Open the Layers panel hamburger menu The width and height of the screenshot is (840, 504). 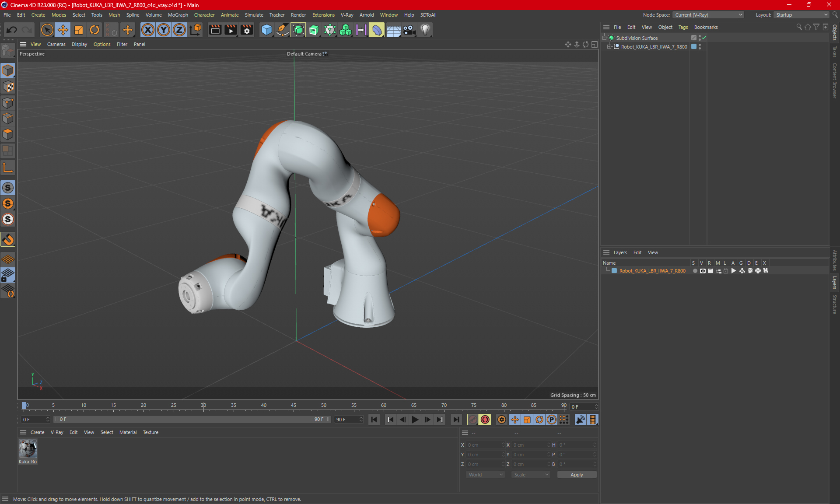tap(606, 252)
